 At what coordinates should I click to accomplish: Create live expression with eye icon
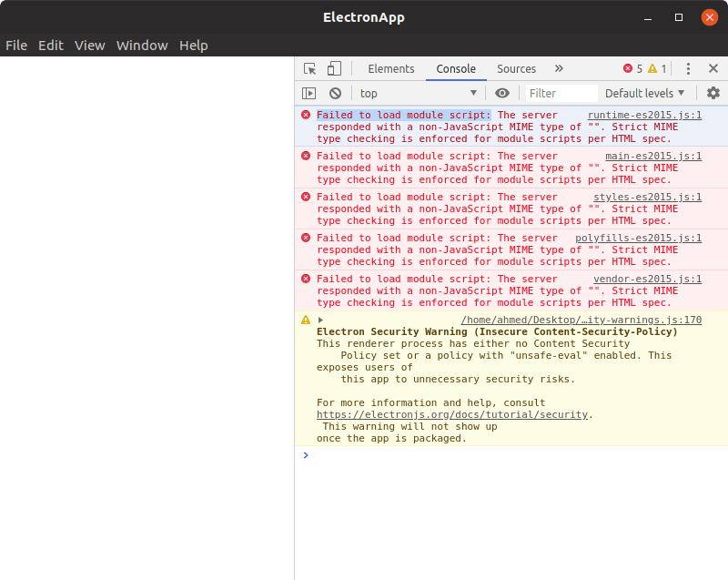502,94
